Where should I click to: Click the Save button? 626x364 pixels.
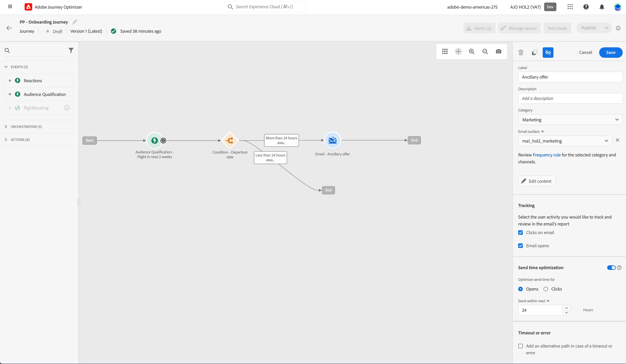(x=611, y=52)
